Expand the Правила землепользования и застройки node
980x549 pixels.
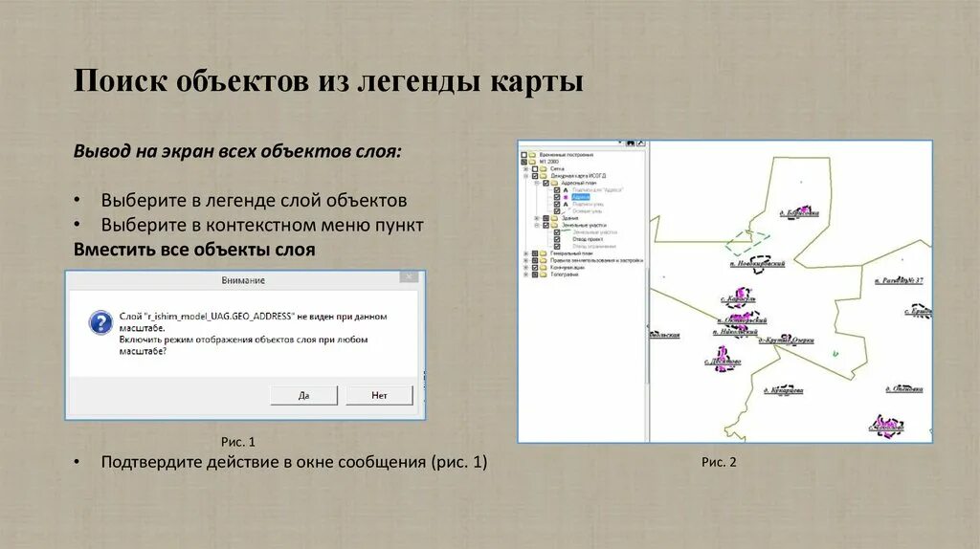click(525, 260)
